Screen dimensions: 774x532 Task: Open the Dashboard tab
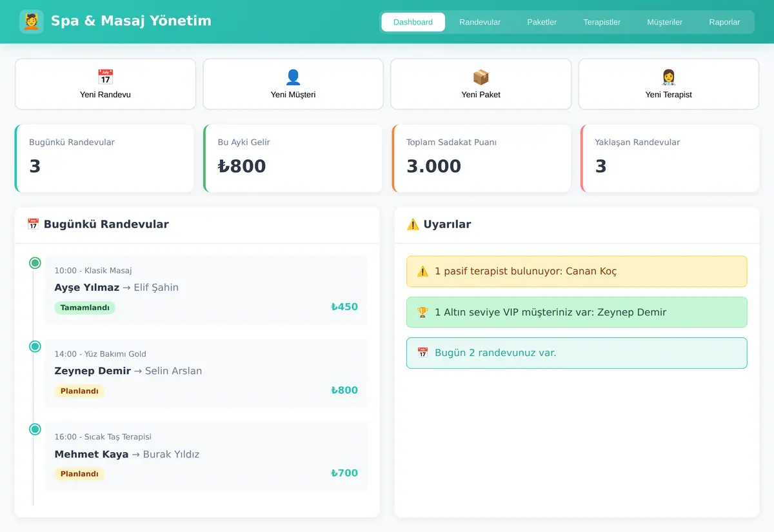413,22
